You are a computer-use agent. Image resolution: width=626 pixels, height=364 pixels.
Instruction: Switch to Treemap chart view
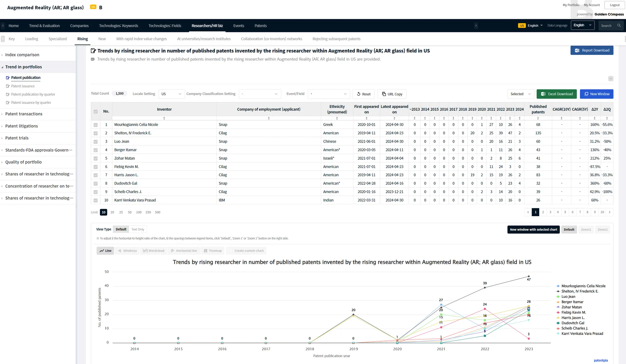tap(213, 251)
